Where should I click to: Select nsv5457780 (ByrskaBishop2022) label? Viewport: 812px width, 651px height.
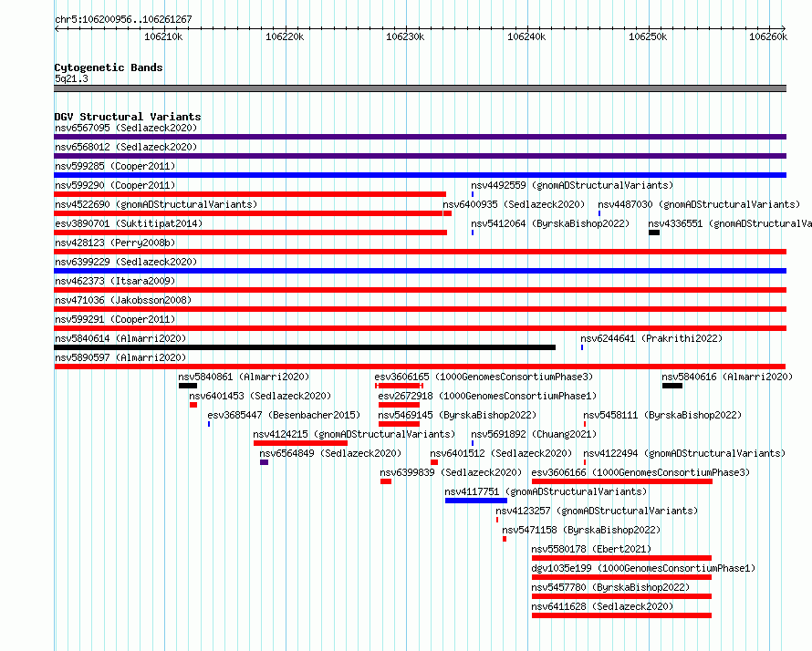click(x=610, y=587)
